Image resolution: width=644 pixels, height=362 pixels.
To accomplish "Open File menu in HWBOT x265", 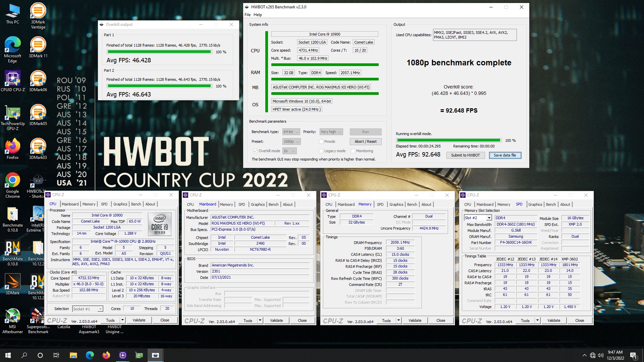I will 248,15.
